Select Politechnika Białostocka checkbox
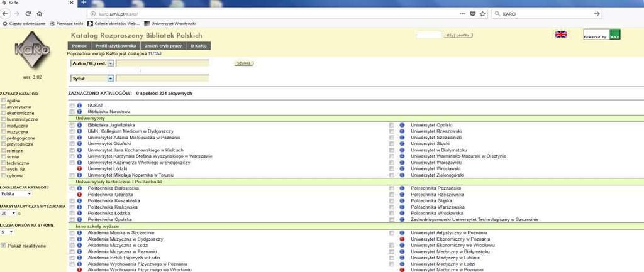The image size is (644, 272). (x=72, y=188)
